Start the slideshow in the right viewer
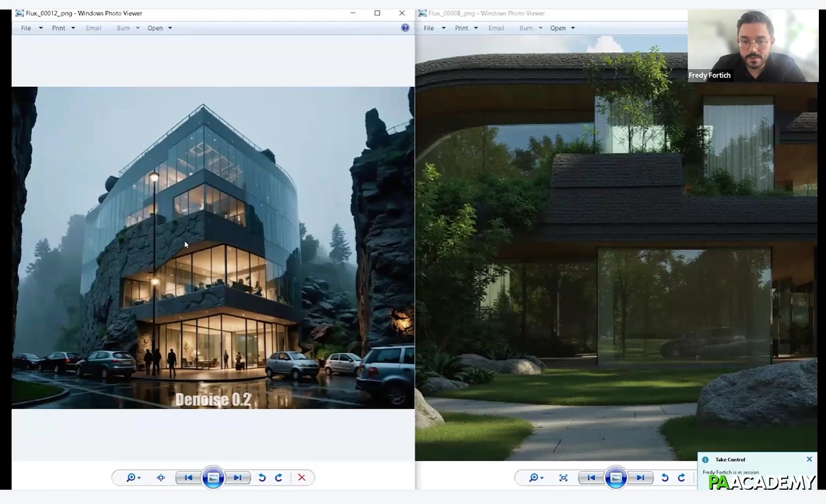The image size is (826, 504). (616, 477)
